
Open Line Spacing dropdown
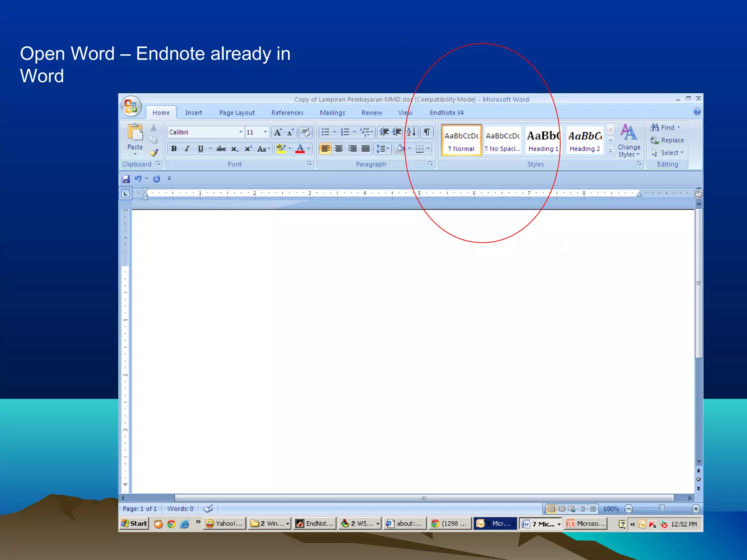382,149
